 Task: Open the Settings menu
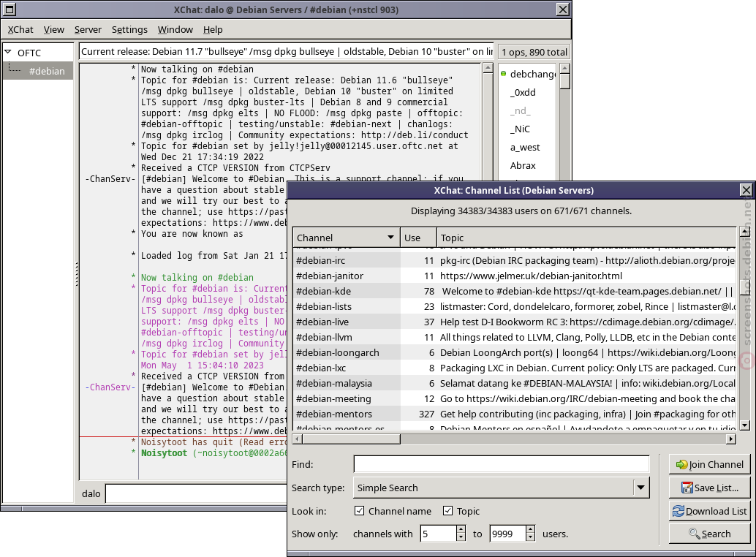pyautogui.click(x=129, y=30)
